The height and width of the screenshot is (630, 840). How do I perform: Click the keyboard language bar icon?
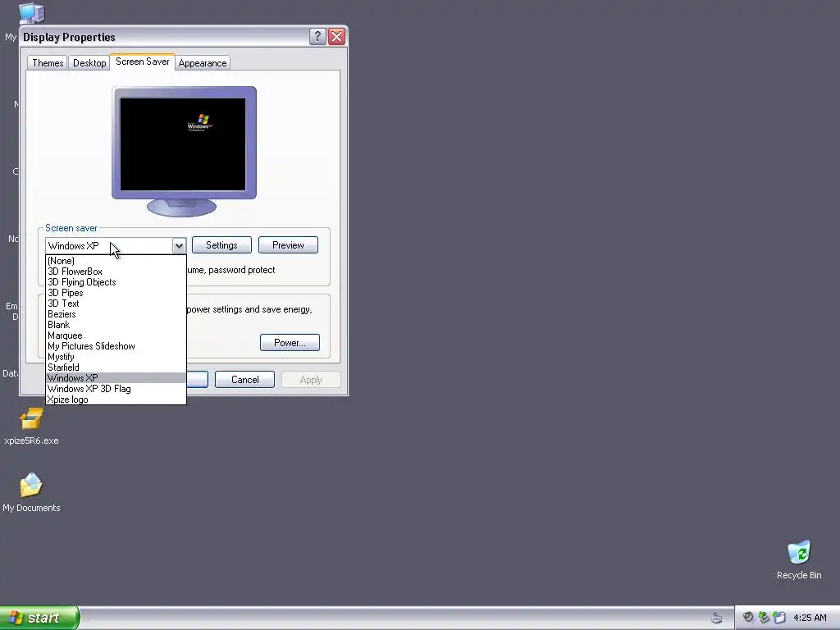(x=716, y=619)
